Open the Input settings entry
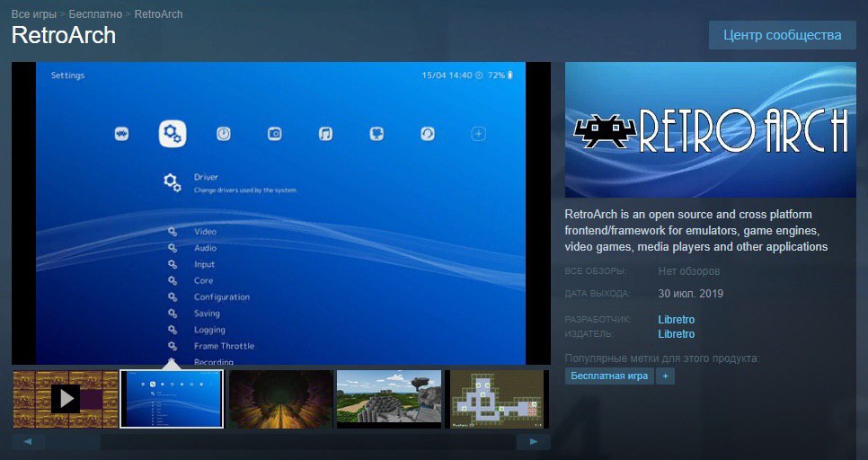This screenshot has height=460, width=868. (x=204, y=265)
